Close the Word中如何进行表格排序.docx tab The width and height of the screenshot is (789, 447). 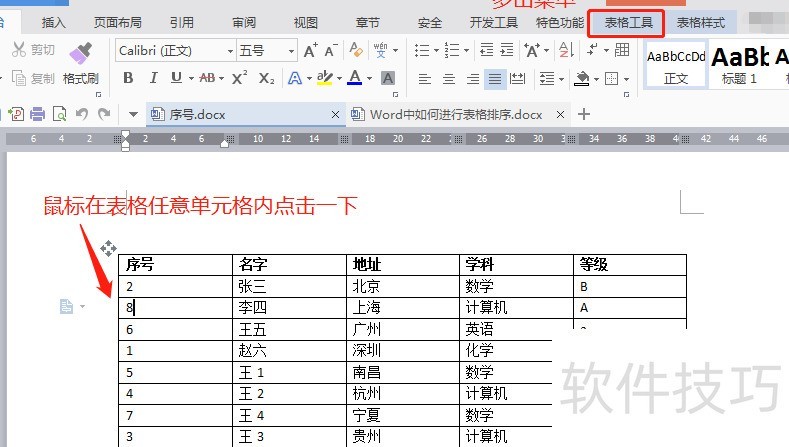(x=560, y=115)
